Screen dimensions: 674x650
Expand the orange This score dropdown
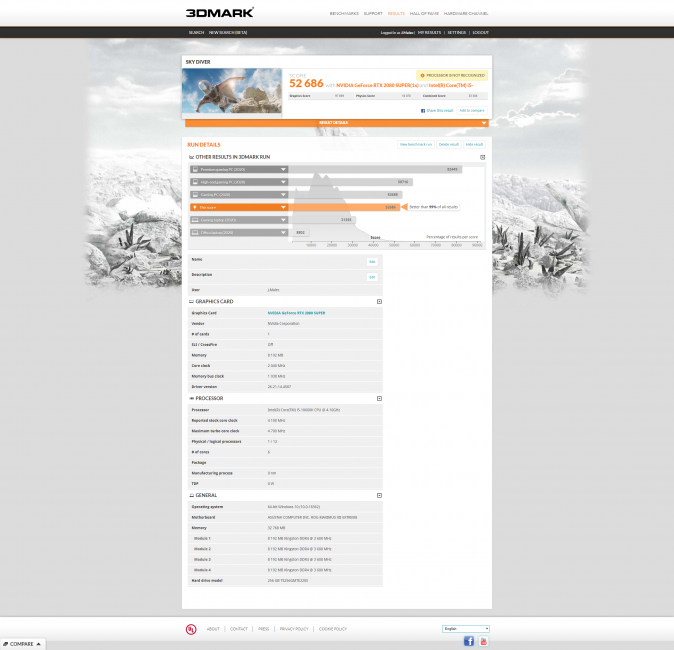click(x=283, y=207)
